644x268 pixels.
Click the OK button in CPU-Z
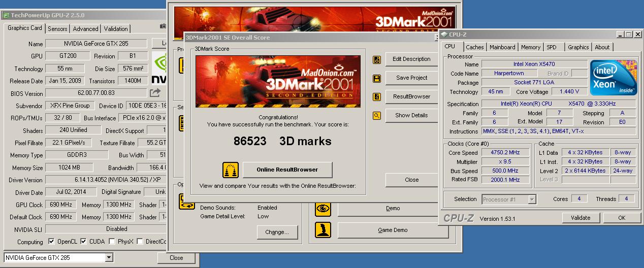coord(622,218)
